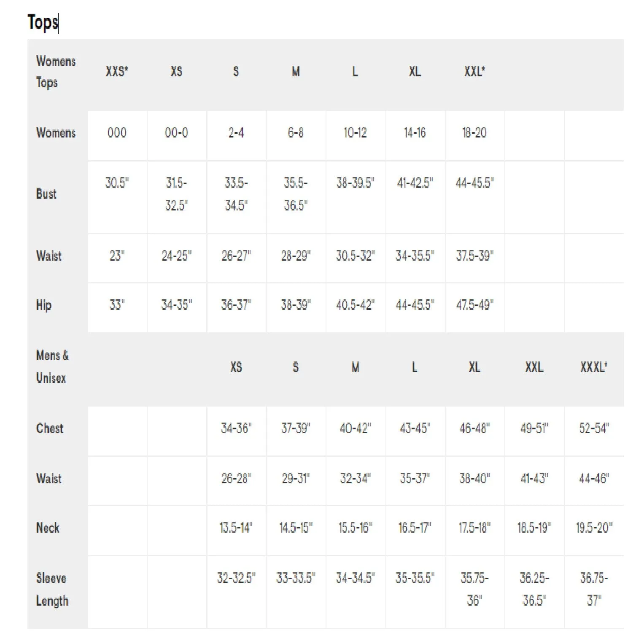The width and height of the screenshot is (644, 644).
Task: Select the womens XS bust value 31.5-32.5"
Action: 176,194
